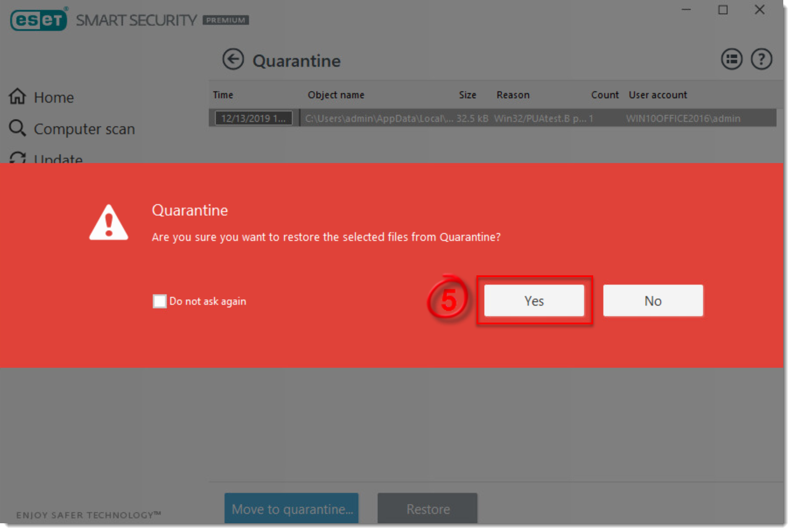
Task: Open the Home section from sidebar
Action: click(x=54, y=97)
